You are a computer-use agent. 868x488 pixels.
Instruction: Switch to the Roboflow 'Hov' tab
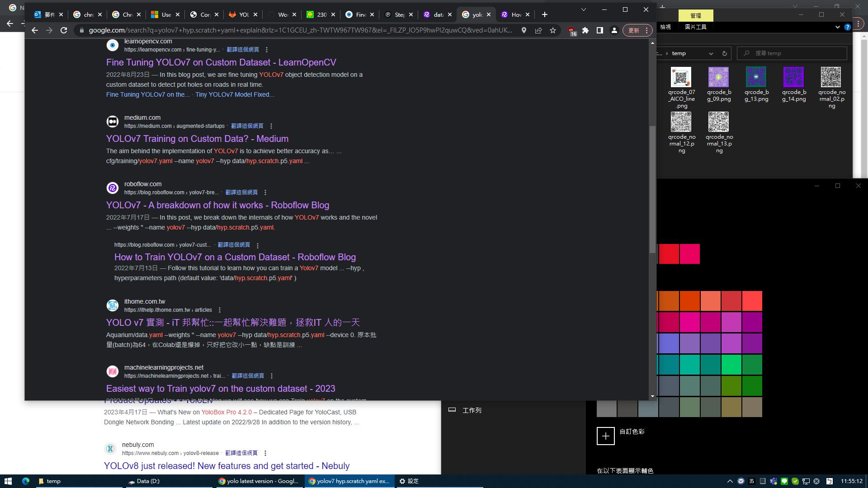click(x=515, y=14)
